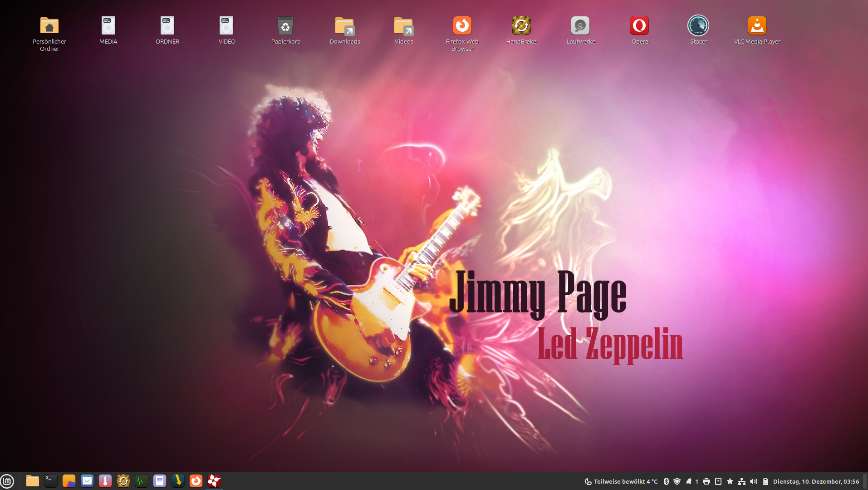The width and height of the screenshot is (868, 490).
Task: Open the weather applet Teilweise bewölkt
Action: tap(621, 481)
